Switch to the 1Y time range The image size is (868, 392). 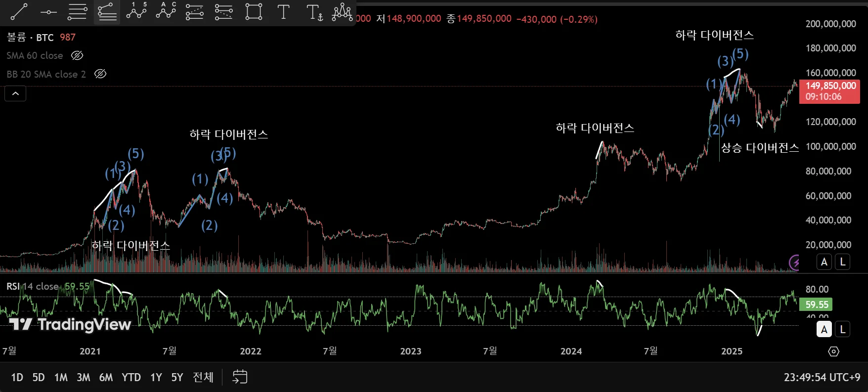point(156,377)
